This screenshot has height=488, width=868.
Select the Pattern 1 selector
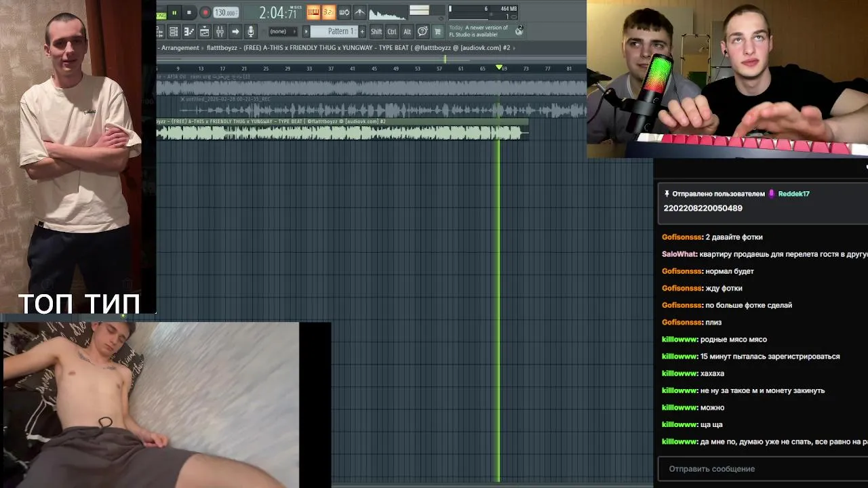tap(334, 31)
